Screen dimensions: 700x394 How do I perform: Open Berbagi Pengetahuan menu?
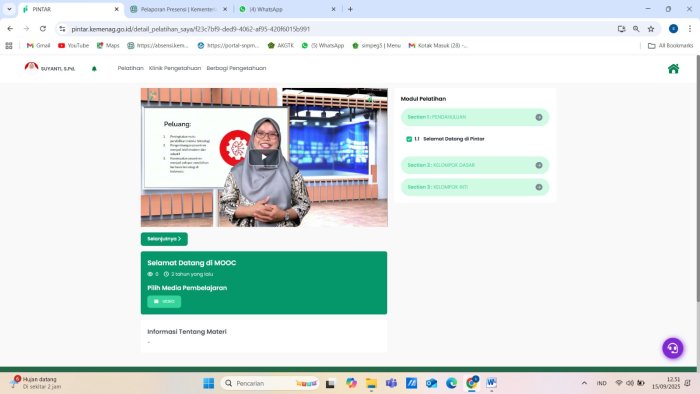coord(236,68)
